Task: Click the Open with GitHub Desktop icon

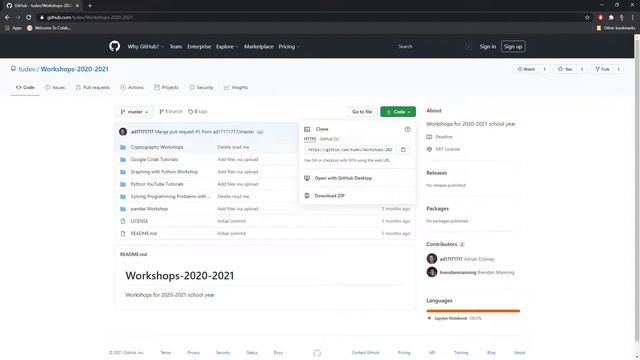Action: [x=307, y=178]
